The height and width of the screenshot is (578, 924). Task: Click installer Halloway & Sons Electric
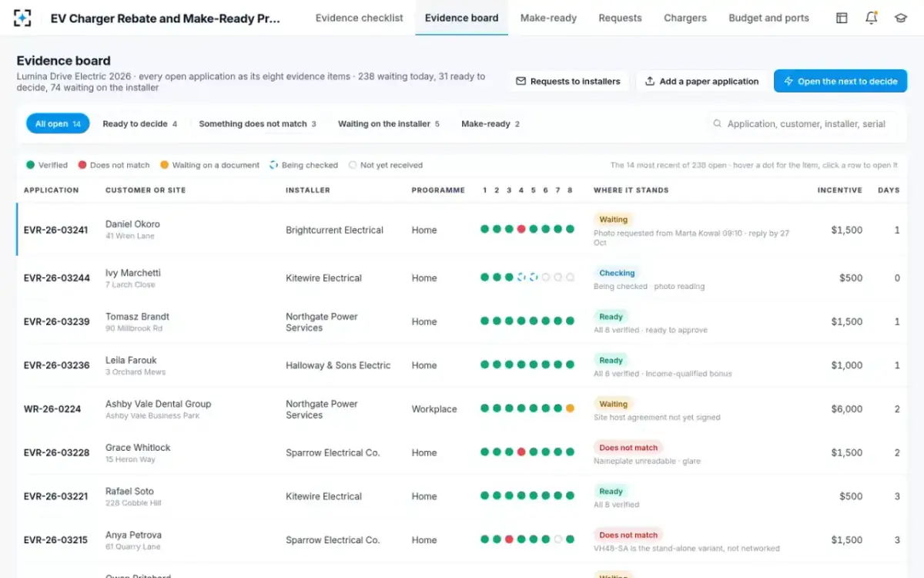338,365
